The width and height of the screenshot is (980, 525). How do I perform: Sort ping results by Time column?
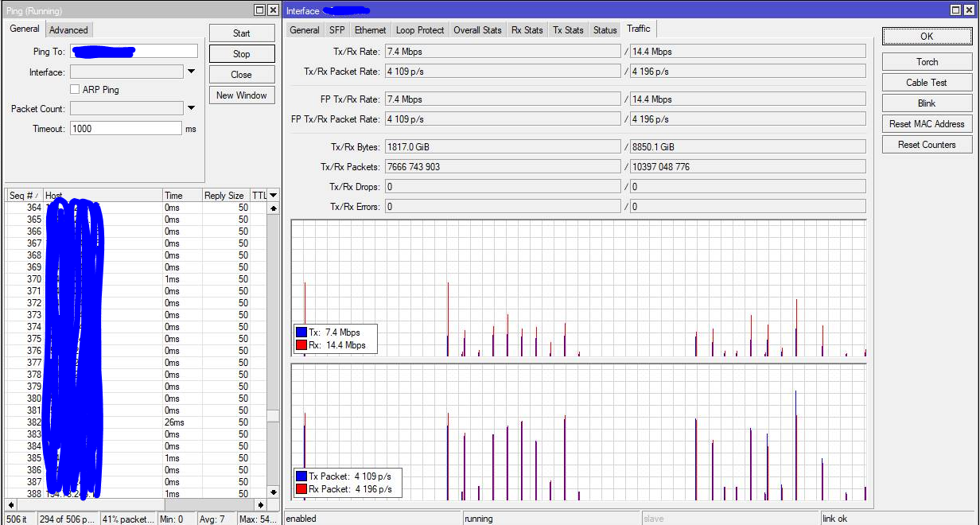[x=181, y=195]
